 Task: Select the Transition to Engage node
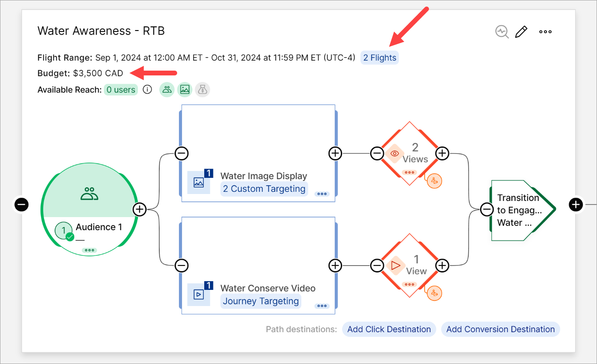pos(519,210)
